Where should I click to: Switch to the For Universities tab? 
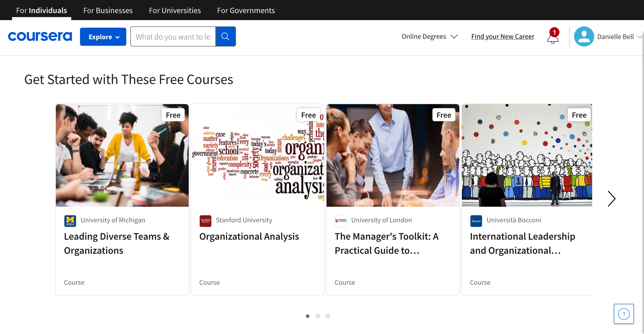(175, 10)
